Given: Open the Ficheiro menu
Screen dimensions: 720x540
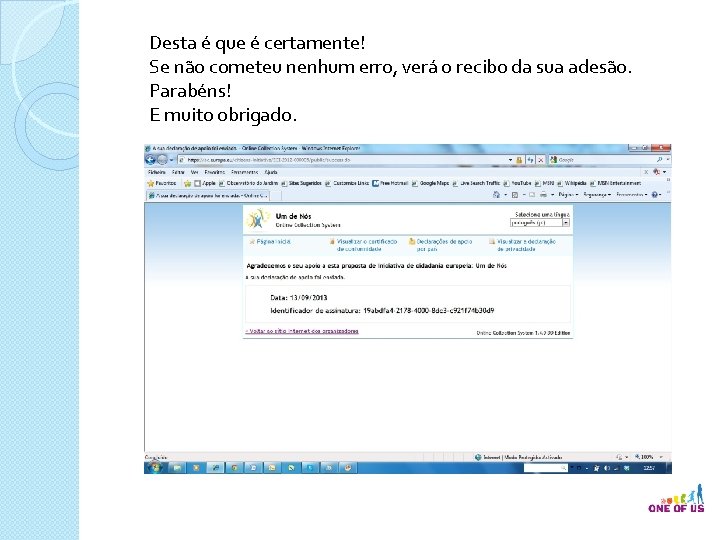Looking at the screenshot, I should [157, 172].
